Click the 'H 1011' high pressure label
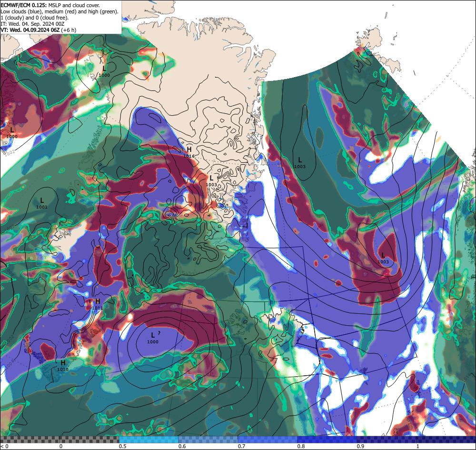The width and height of the screenshot is (476, 450). [x=98, y=304]
